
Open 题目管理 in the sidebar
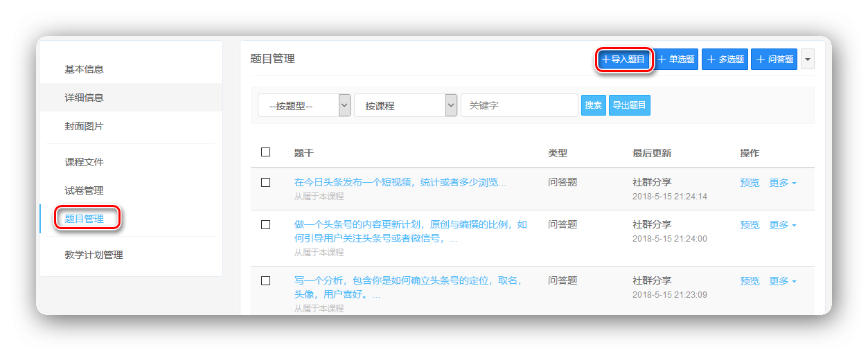coord(85,219)
